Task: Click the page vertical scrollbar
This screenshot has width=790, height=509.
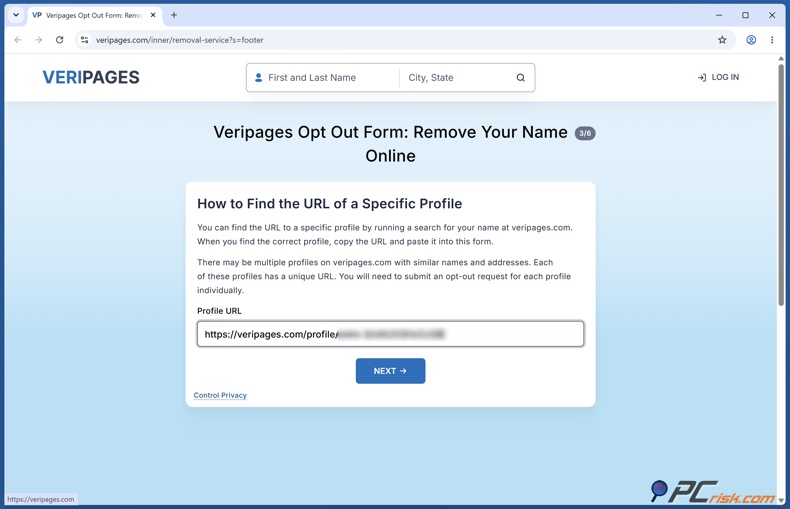Action: coord(781,184)
